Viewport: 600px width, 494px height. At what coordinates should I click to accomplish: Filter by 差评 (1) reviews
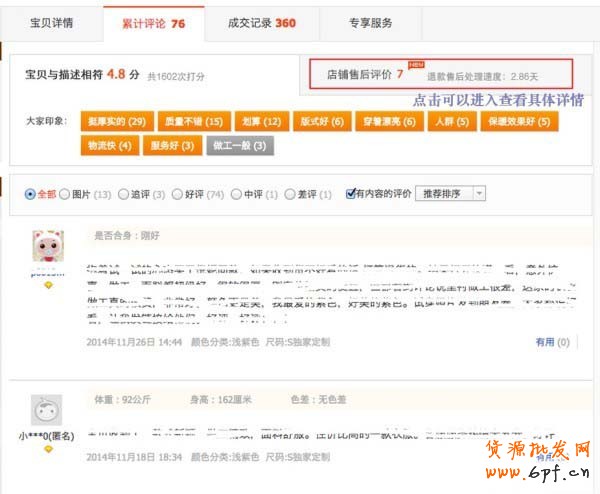coord(290,194)
